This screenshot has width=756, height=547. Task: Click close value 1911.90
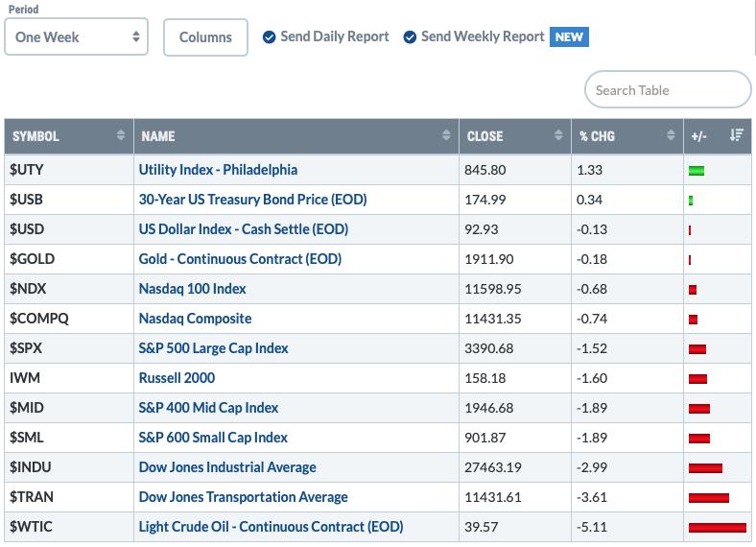[489, 259]
